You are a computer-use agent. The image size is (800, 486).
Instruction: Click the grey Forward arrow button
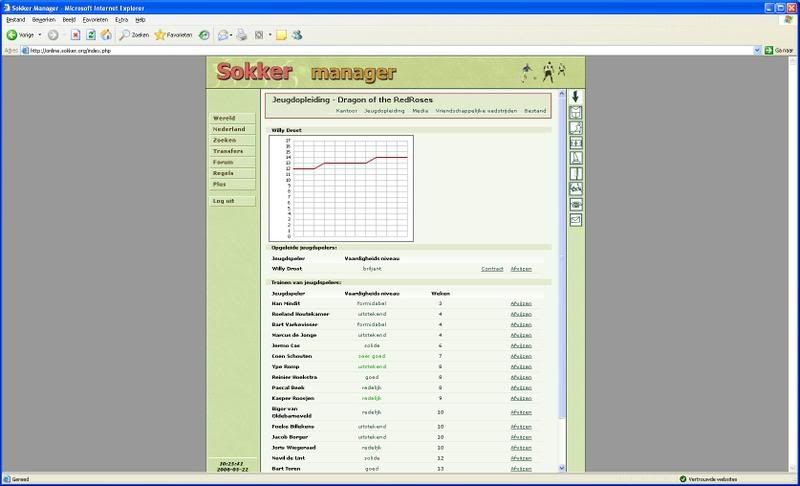[x=53, y=35]
